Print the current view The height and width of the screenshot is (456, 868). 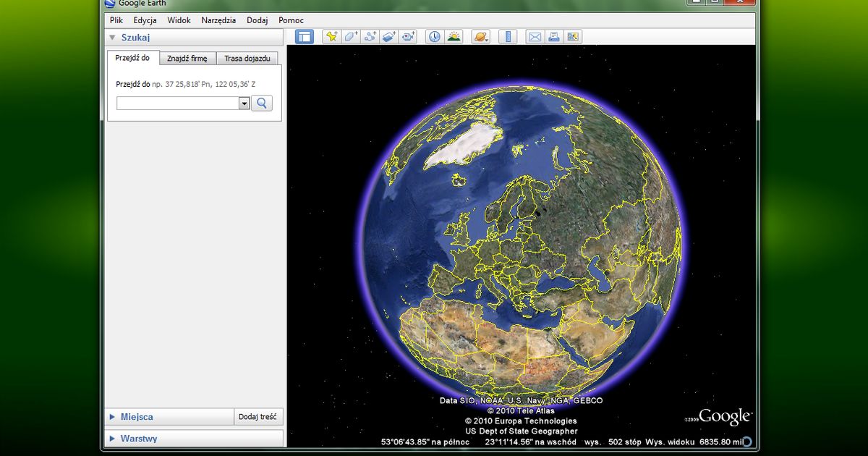click(553, 36)
